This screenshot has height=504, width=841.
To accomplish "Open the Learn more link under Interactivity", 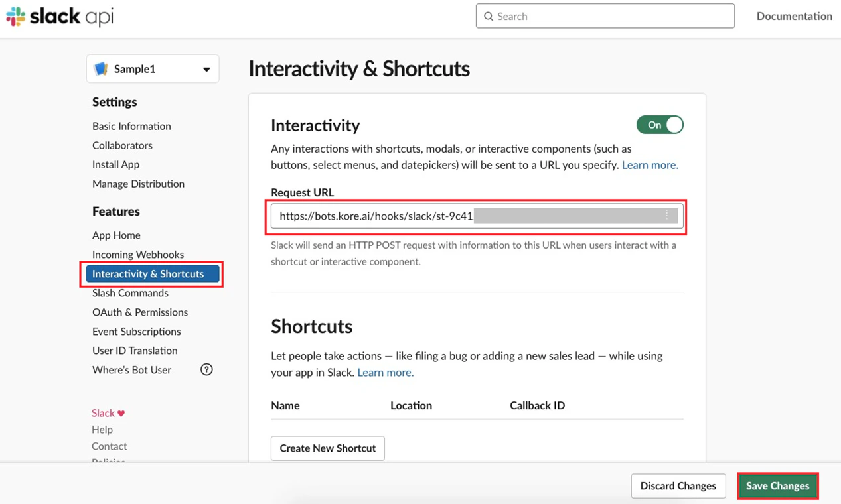I will [x=649, y=164].
